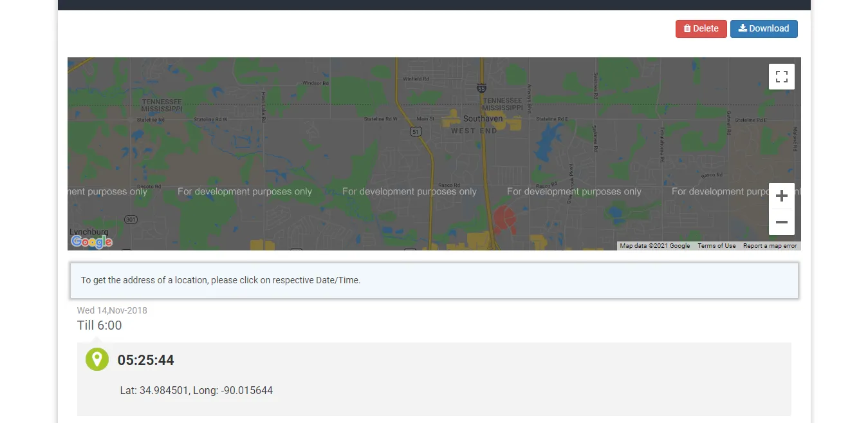This screenshot has width=868, height=423.
Task: Open the Google logo link
Action: 92,241
